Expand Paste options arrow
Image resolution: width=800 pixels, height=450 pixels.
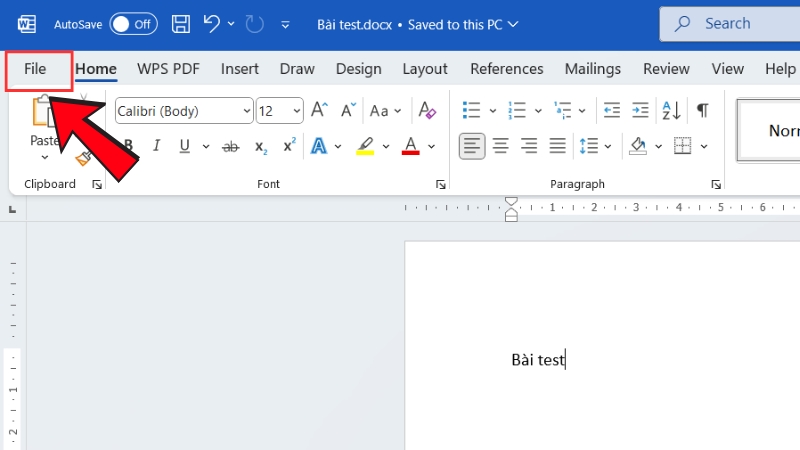[45, 157]
